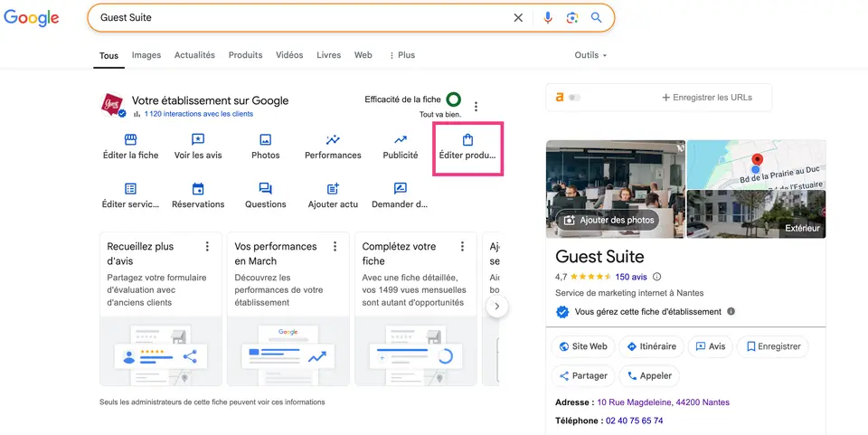Start voice search with the microphone icon
This screenshot has width=868, height=435.
point(548,18)
